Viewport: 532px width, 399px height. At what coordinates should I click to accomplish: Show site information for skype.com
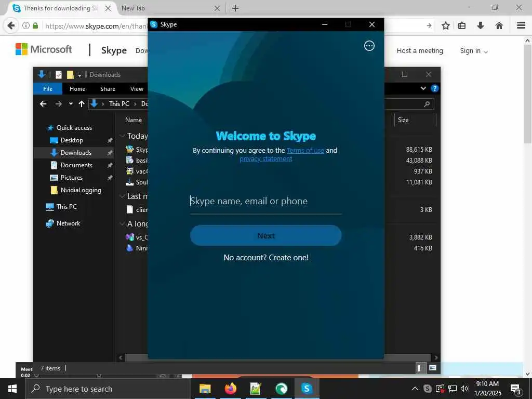pyautogui.click(x=26, y=25)
